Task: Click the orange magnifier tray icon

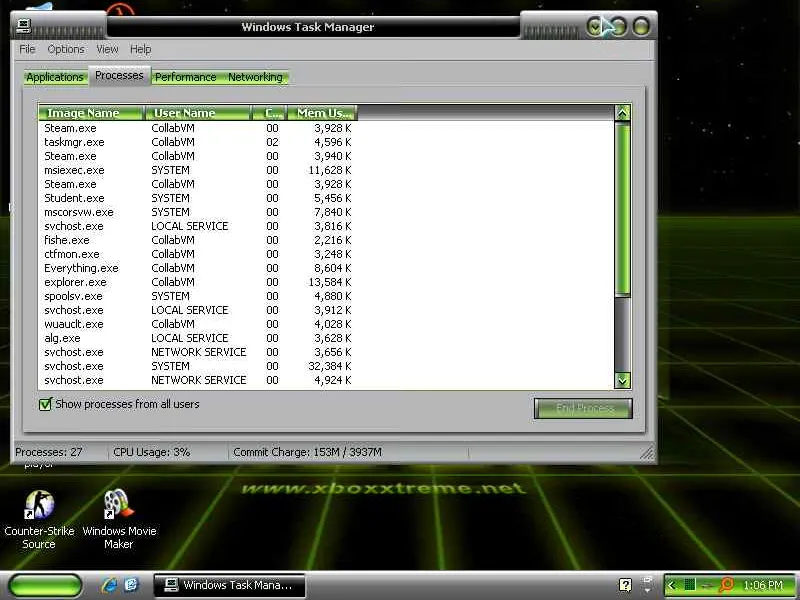Action: 726,585
